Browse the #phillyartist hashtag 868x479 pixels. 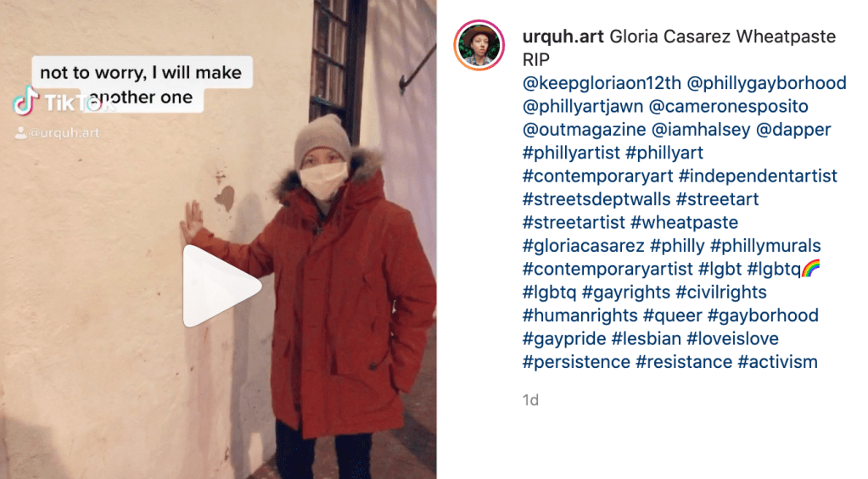(571, 153)
